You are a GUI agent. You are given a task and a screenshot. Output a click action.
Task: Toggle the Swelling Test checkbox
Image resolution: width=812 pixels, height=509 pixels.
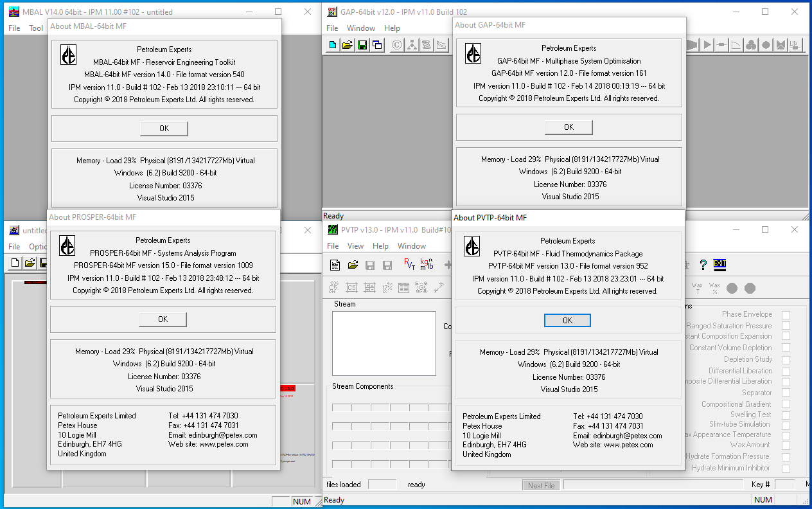[x=786, y=415]
